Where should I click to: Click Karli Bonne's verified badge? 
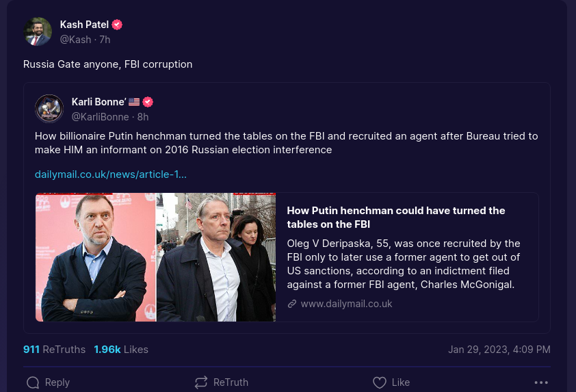pos(148,102)
